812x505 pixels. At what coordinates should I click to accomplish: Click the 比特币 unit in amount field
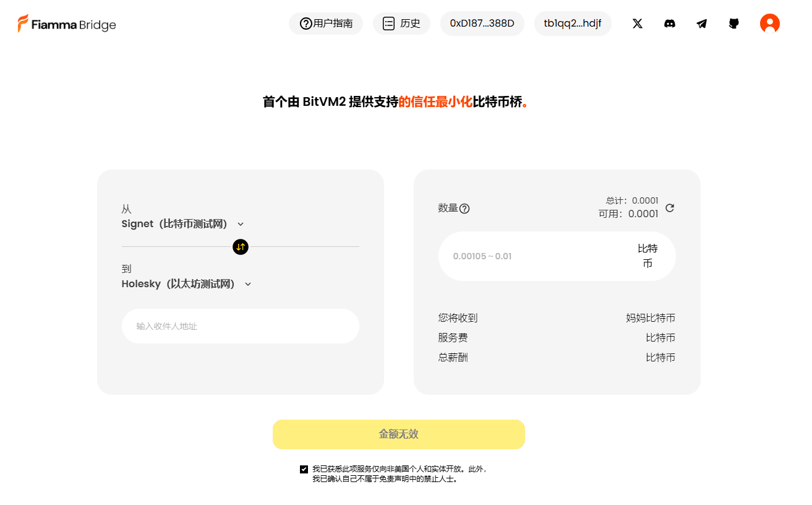point(647,256)
